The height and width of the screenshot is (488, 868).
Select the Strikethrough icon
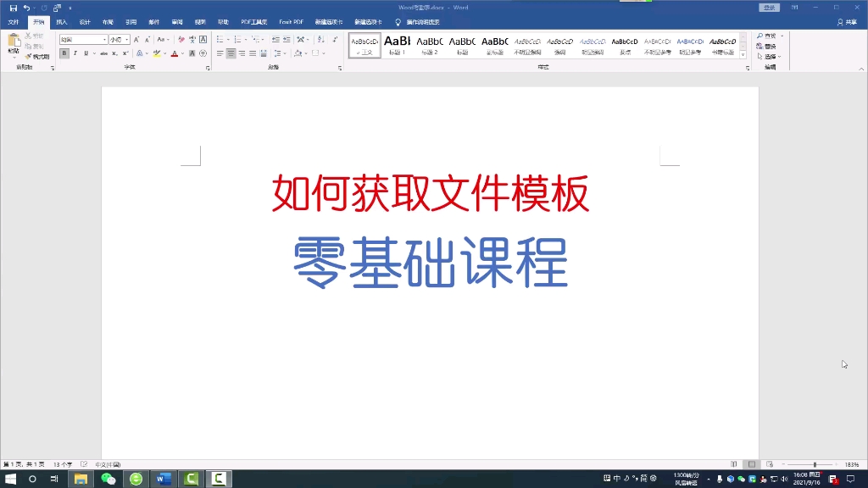click(x=103, y=52)
